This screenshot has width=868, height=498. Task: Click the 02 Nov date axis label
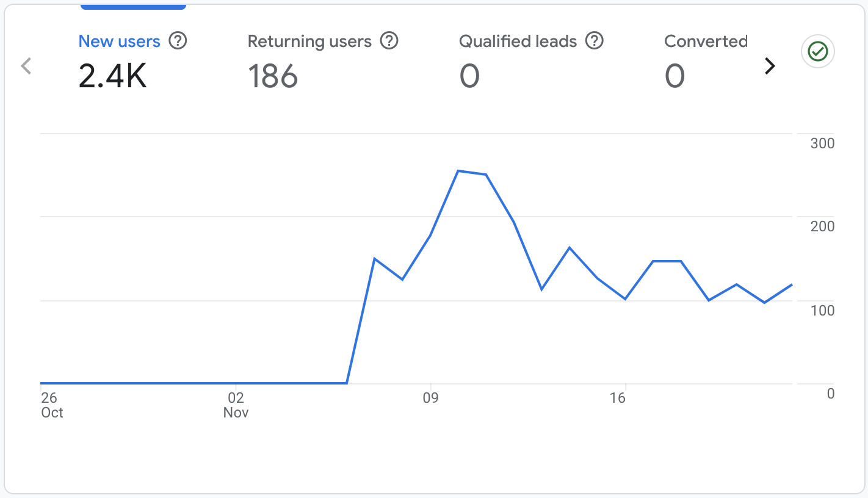coord(236,405)
